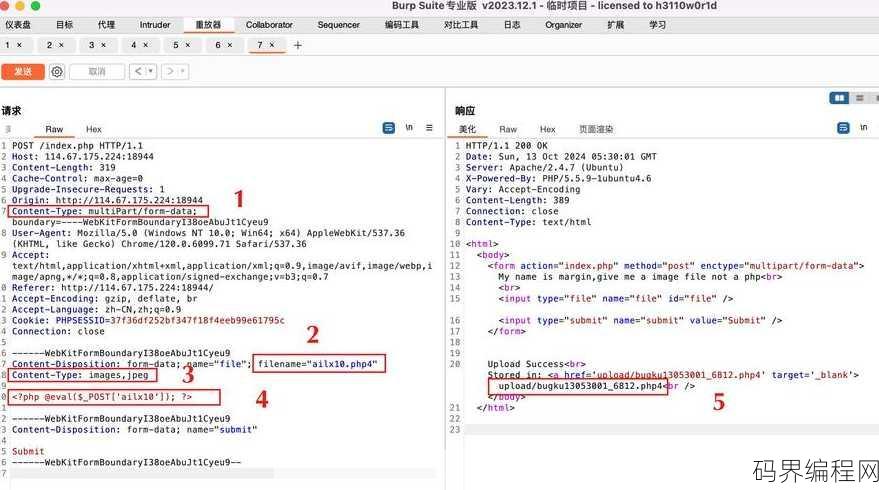Open the Extensions (扩展) tab
This screenshot has height=490, width=879.
click(616, 25)
